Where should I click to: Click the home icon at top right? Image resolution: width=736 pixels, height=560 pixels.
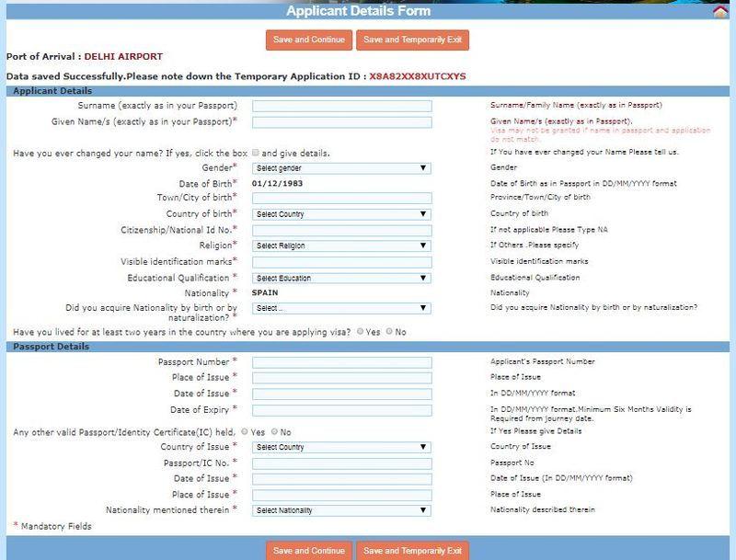coord(720,12)
